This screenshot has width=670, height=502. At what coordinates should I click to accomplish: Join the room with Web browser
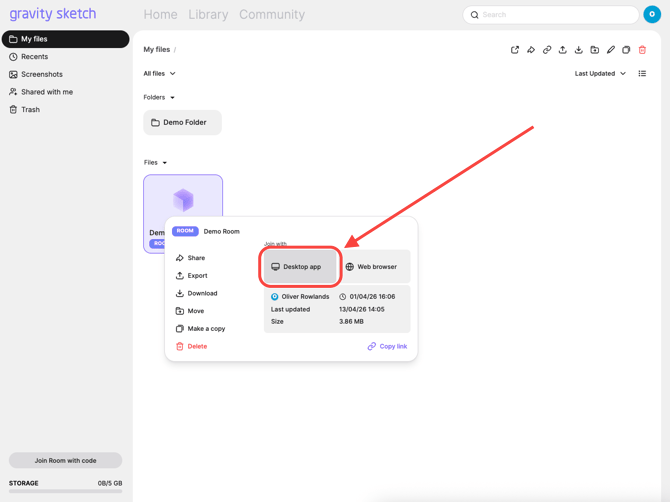tap(374, 267)
